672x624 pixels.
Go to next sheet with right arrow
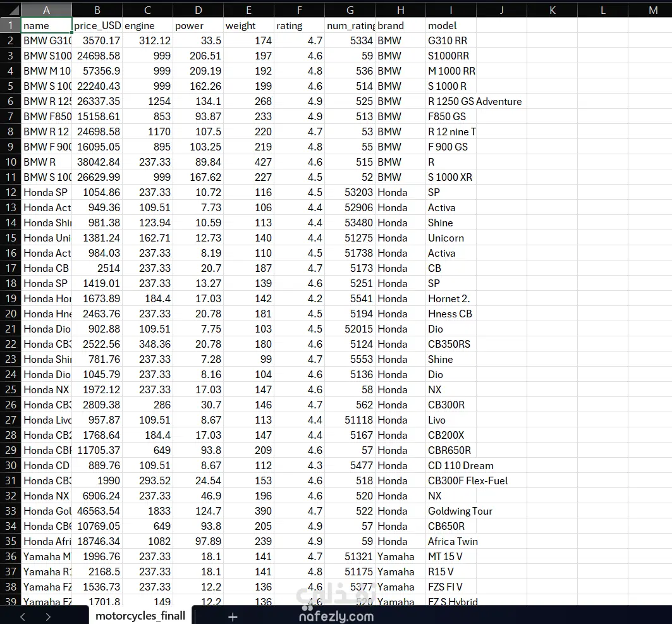tap(48, 616)
